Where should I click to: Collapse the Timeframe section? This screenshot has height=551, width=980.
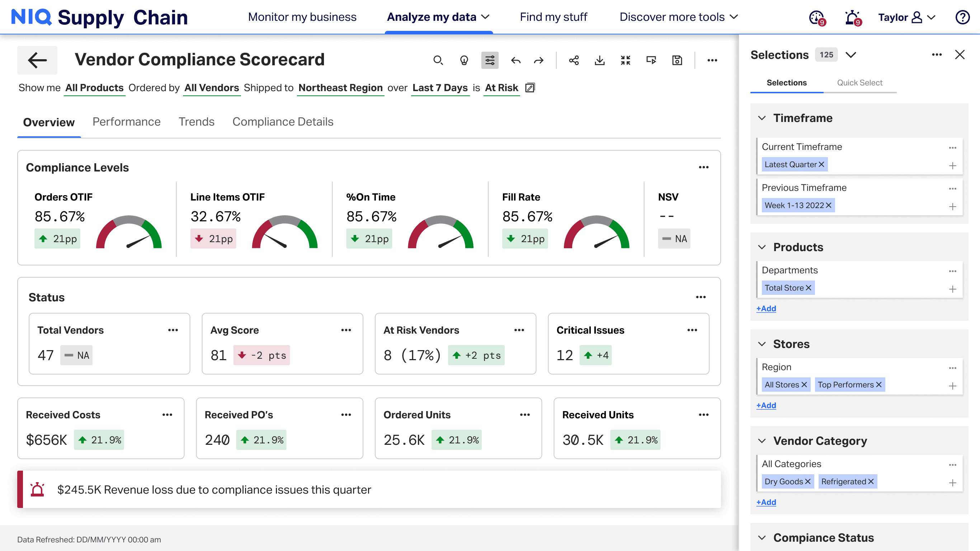pos(762,118)
